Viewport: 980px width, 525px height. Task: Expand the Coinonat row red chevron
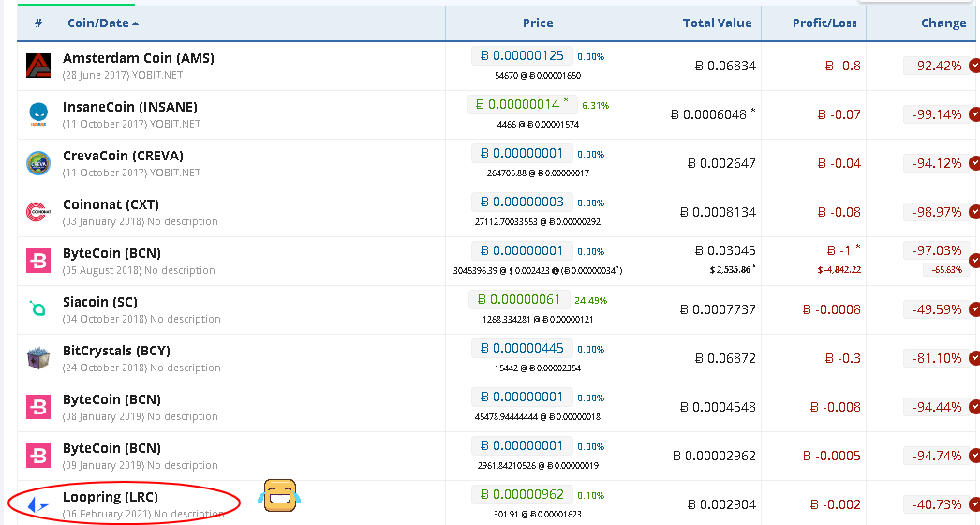tap(974, 212)
